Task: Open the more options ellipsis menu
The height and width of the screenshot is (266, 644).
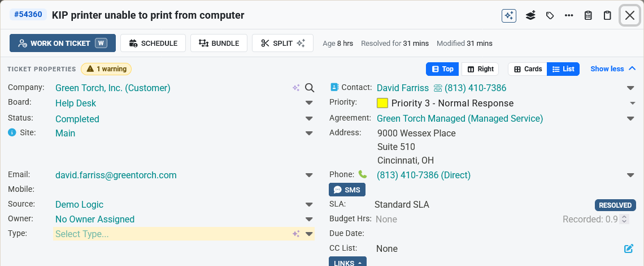Action: tap(569, 16)
